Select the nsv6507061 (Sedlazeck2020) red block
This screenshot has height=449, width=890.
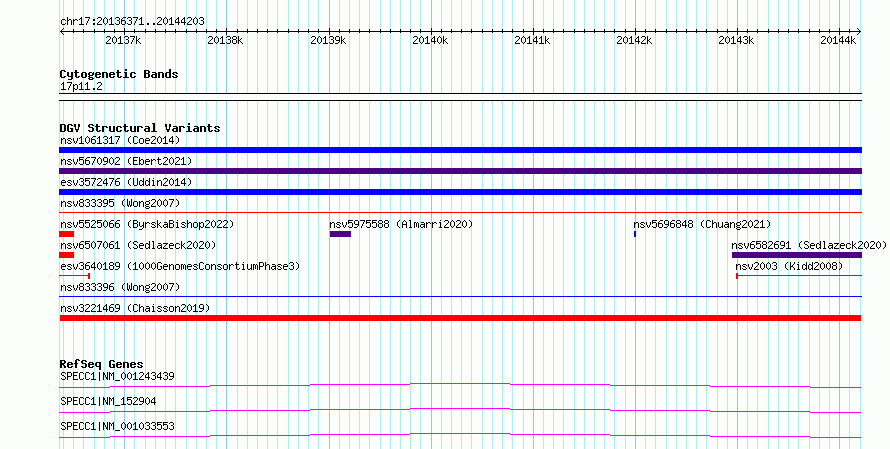coord(66,255)
